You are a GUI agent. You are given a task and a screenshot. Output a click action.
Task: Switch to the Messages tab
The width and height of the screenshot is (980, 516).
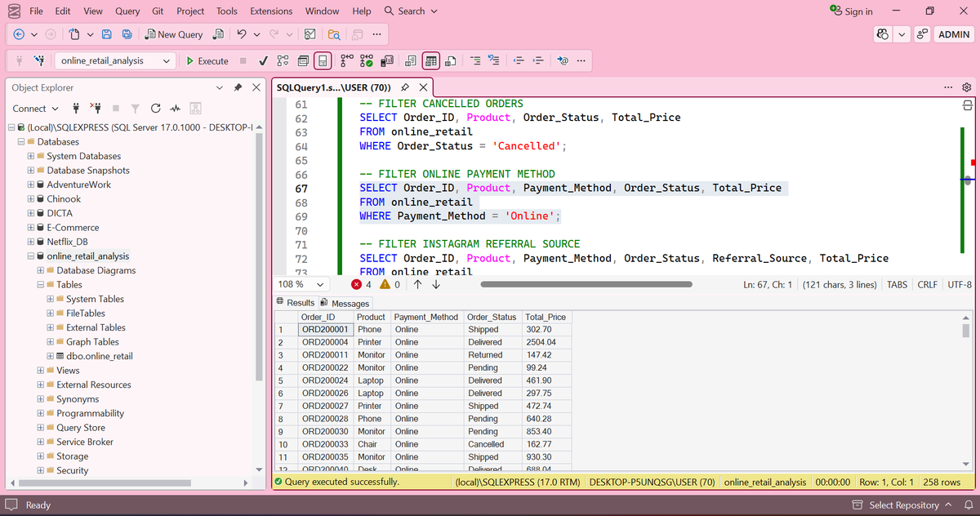click(345, 303)
